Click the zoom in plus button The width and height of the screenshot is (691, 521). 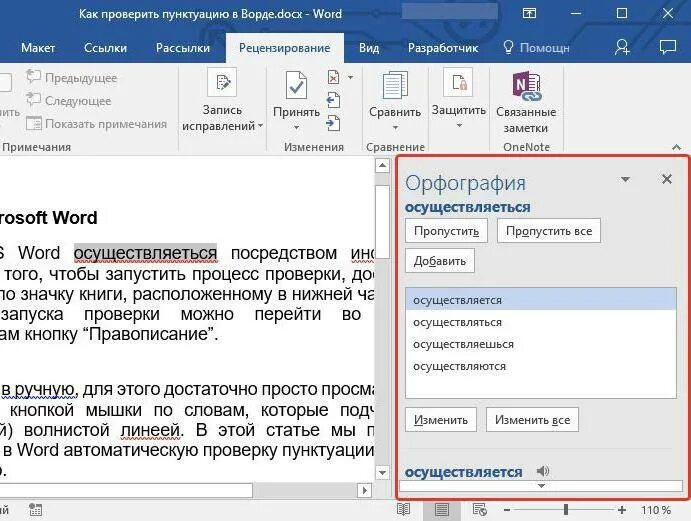[x=622, y=510]
